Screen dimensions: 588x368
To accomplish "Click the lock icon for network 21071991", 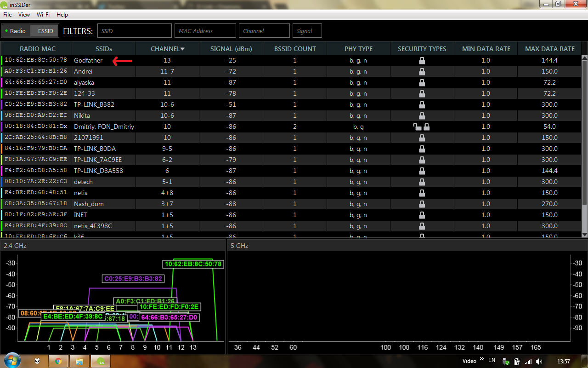I will [422, 138].
